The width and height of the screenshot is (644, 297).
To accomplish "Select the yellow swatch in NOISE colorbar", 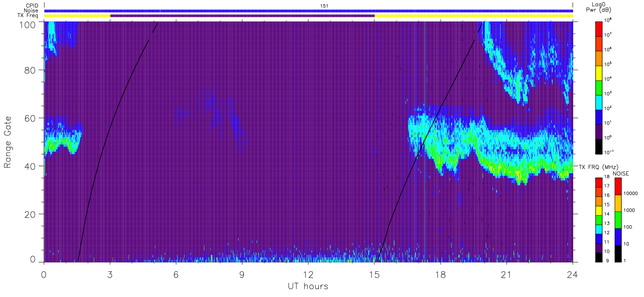I will pos(618,203).
